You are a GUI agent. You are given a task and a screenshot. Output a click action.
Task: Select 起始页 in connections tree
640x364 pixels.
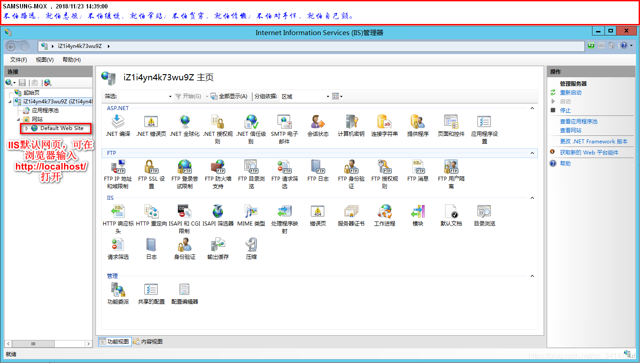click(31, 93)
